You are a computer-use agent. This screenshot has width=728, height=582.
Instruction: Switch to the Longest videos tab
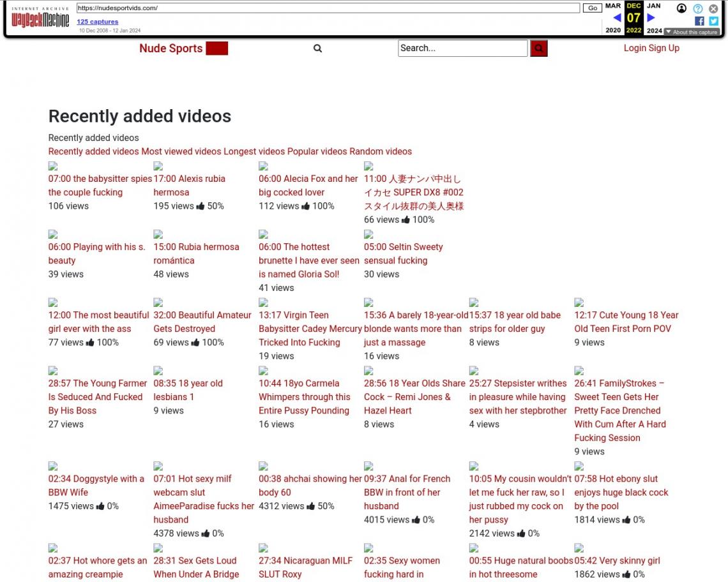254,151
